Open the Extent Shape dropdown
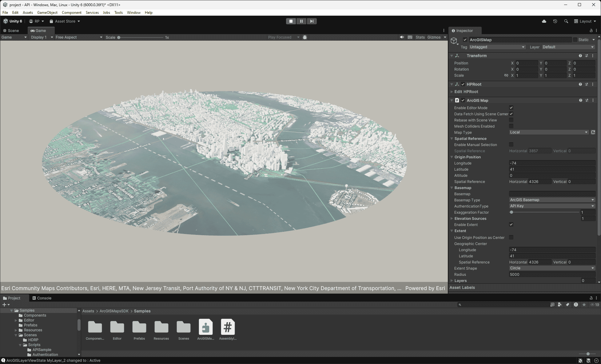This screenshot has height=364, width=601. tap(552, 268)
